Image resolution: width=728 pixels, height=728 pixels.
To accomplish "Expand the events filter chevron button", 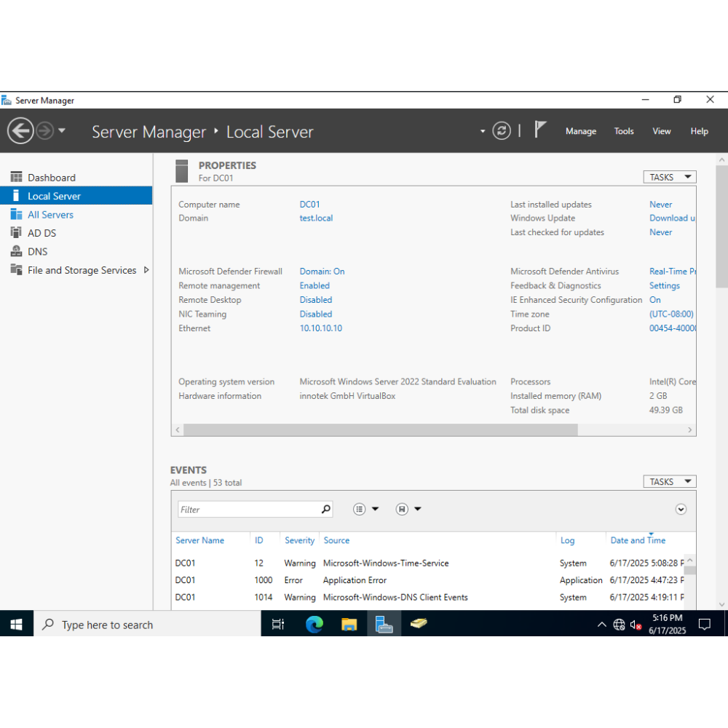I will pyautogui.click(x=681, y=510).
